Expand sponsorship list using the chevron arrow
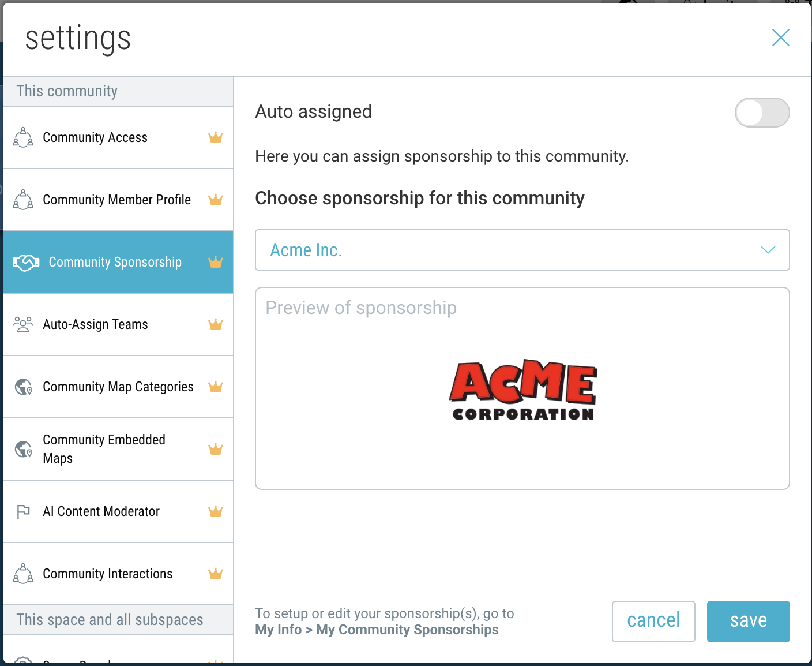Image resolution: width=812 pixels, height=666 pixels. 768,250
